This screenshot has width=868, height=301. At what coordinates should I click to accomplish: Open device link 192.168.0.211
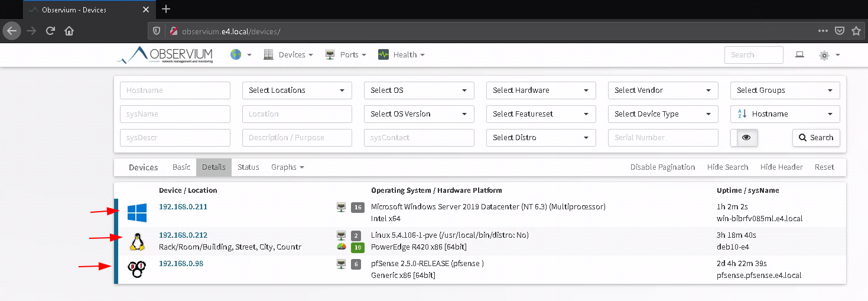(x=183, y=207)
